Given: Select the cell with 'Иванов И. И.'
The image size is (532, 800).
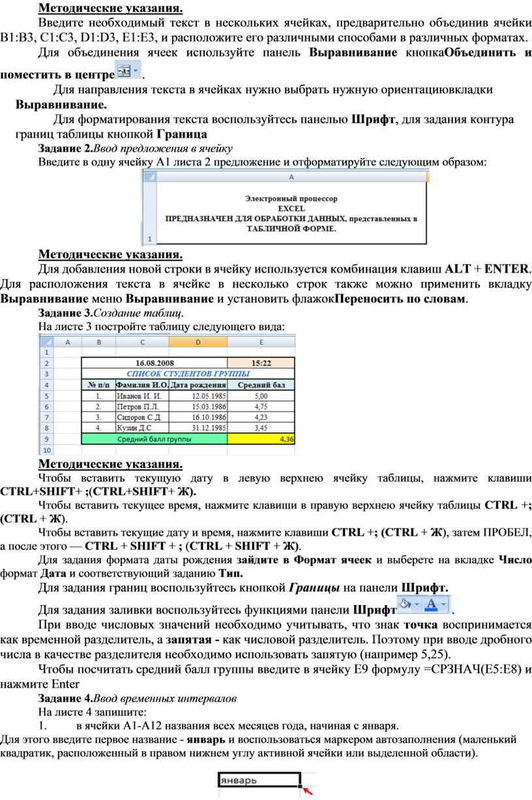Looking at the screenshot, I should tap(141, 396).
